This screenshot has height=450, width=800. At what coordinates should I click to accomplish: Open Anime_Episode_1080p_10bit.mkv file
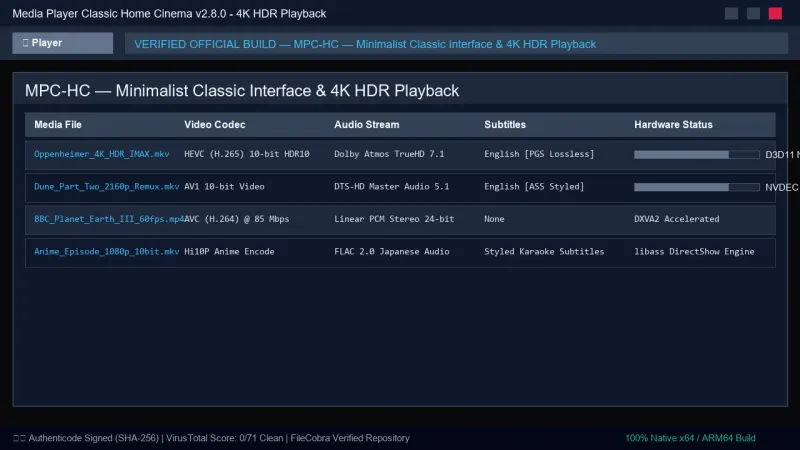(107, 252)
